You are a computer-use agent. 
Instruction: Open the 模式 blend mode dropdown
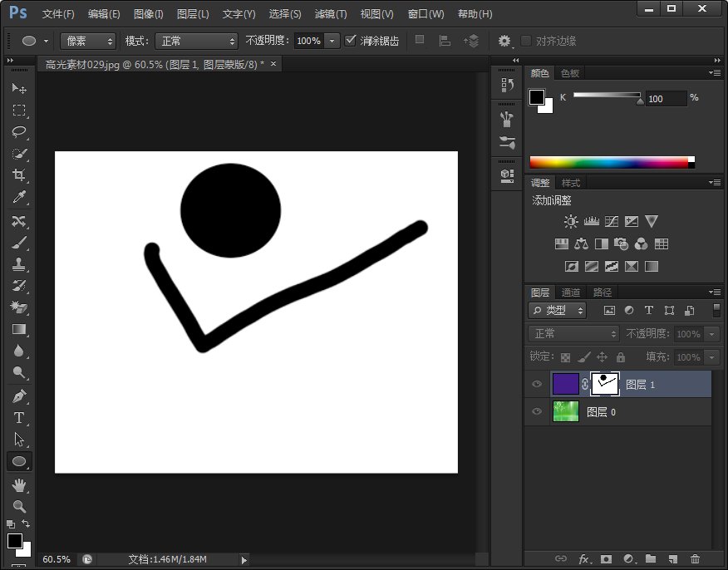click(x=196, y=41)
